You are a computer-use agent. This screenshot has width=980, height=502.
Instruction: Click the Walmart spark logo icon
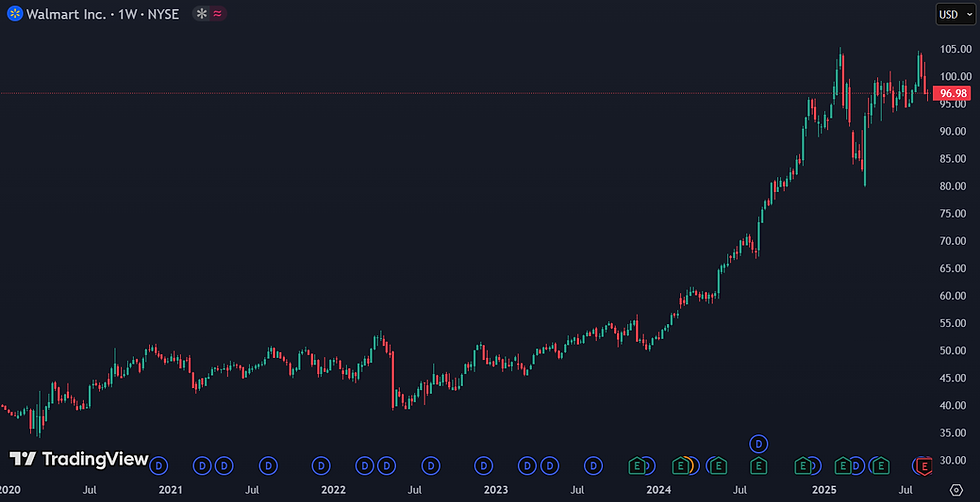point(15,13)
